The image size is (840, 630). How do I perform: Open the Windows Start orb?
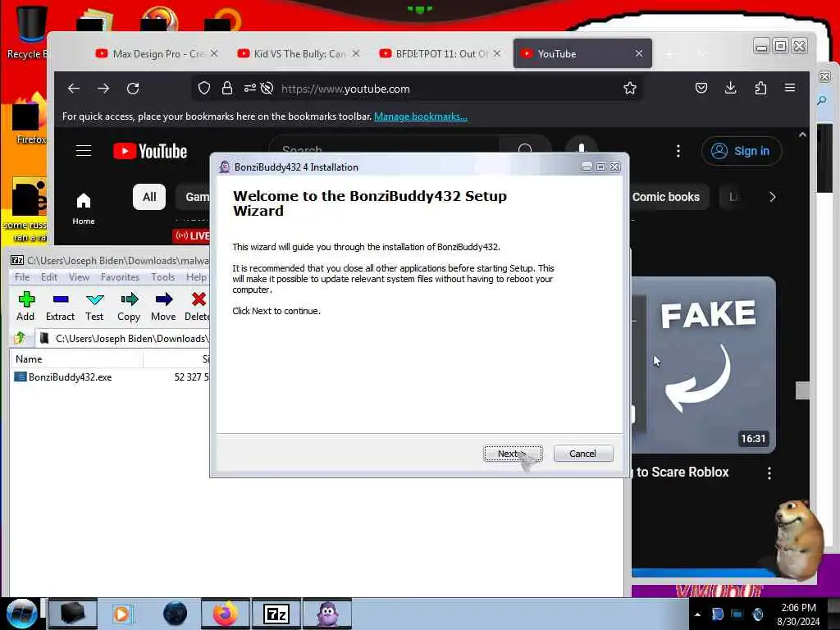point(21,614)
